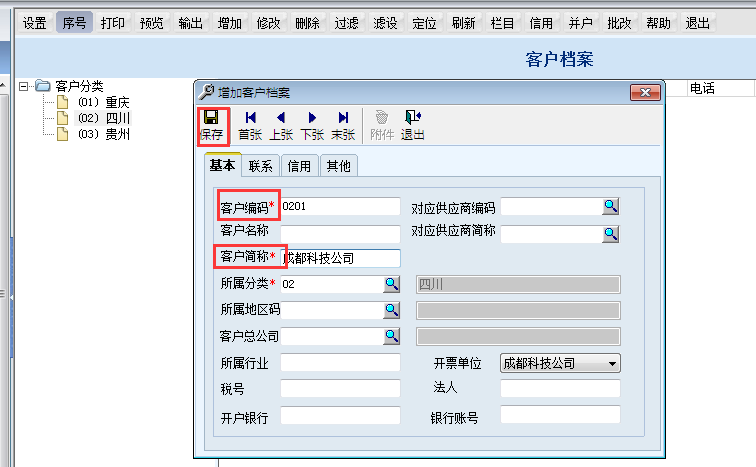Select (03) 贵州 in customer tree
The height and width of the screenshot is (467, 756).
(x=104, y=134)
